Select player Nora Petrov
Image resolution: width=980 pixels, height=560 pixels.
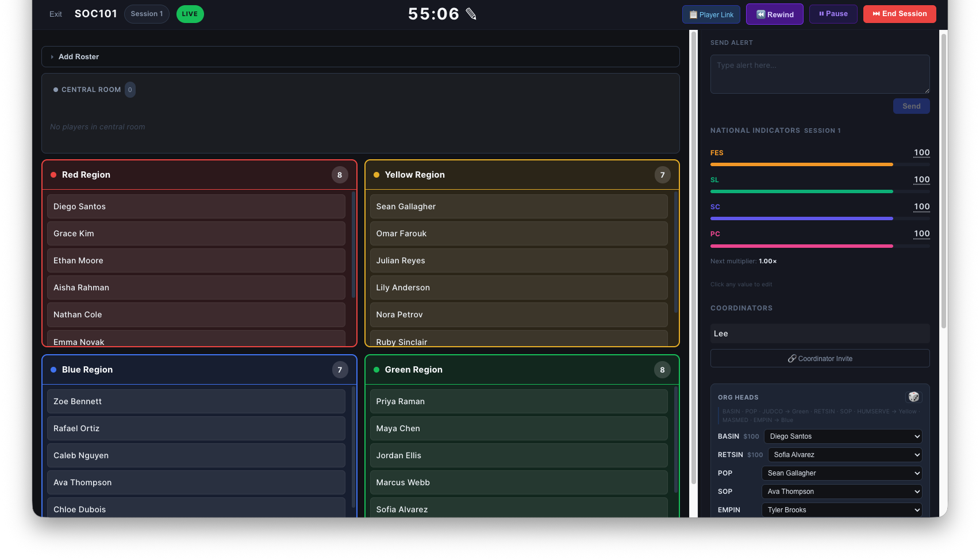(x=518, y=314)
